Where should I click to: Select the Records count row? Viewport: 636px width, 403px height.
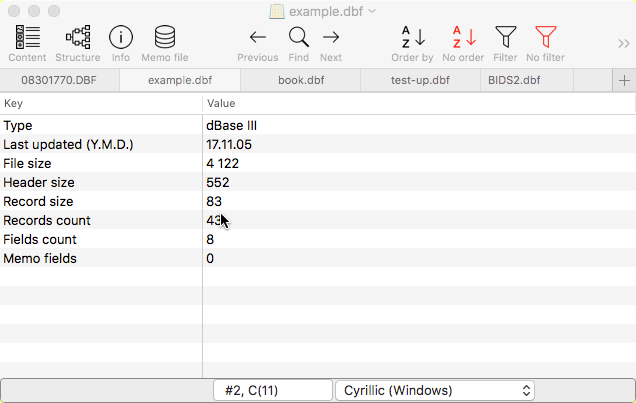100,220
